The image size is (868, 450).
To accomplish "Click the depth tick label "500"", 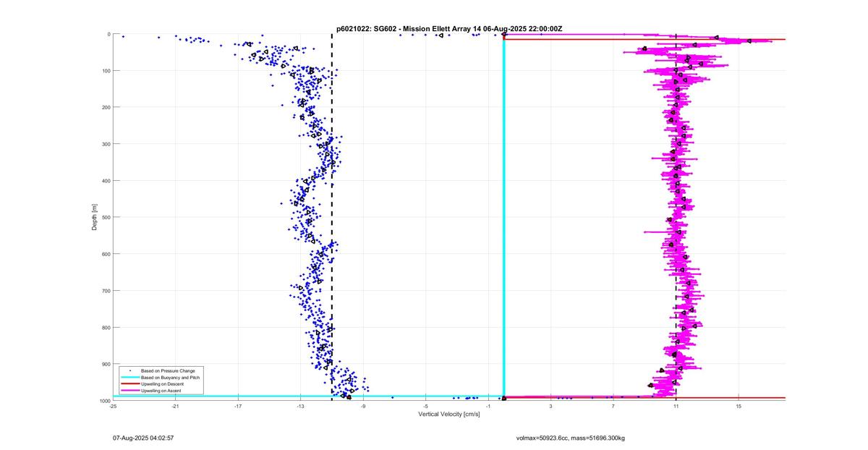I will pos(106,217).
